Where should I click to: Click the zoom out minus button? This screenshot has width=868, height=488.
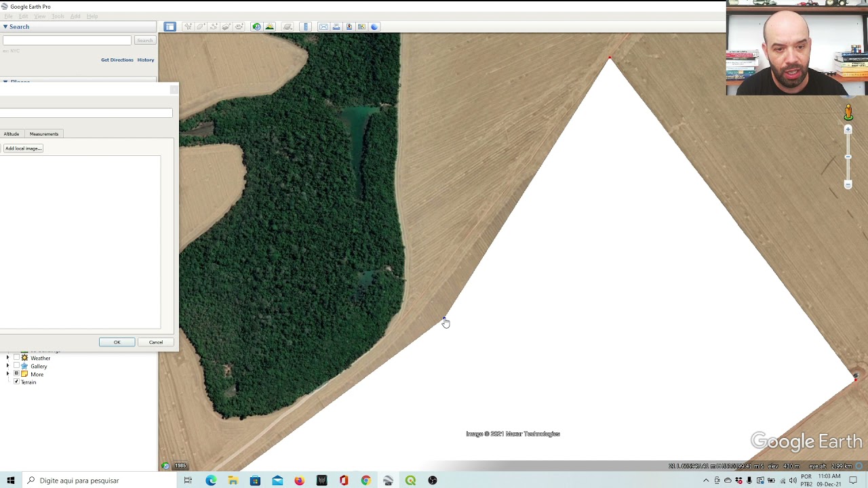(x=848, y=184)
